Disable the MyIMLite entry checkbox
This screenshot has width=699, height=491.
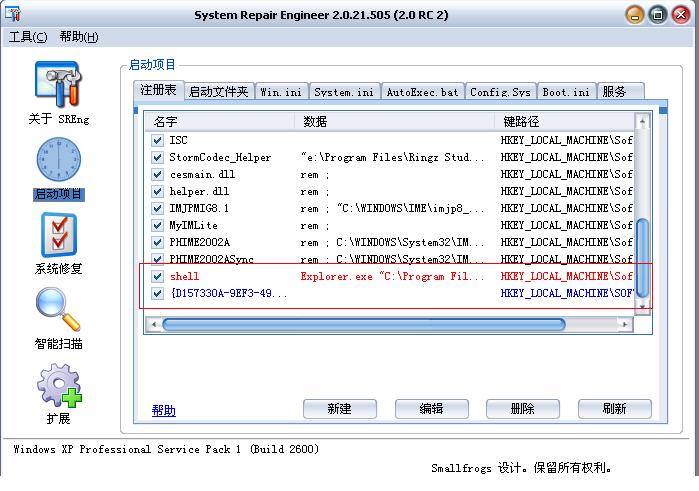157,226
